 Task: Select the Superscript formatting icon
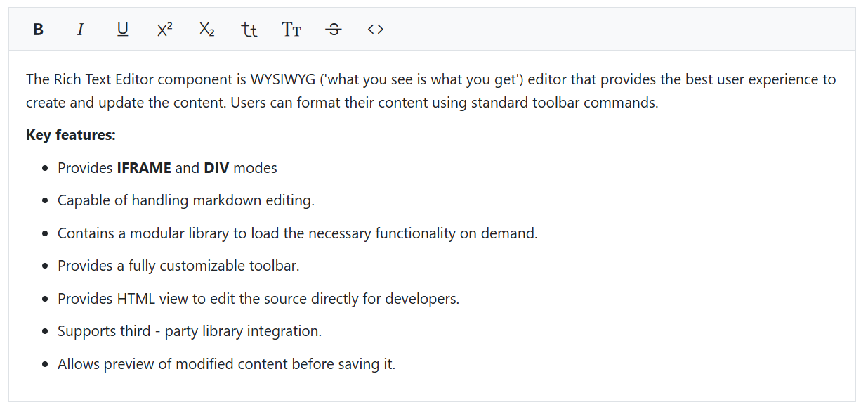pyautogui.click(x=164, y=29)
